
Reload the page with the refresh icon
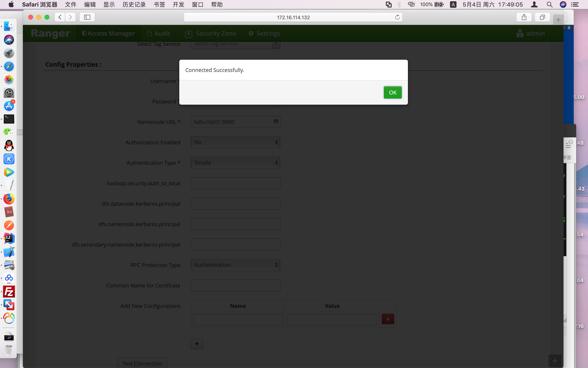tap(397, 17)
